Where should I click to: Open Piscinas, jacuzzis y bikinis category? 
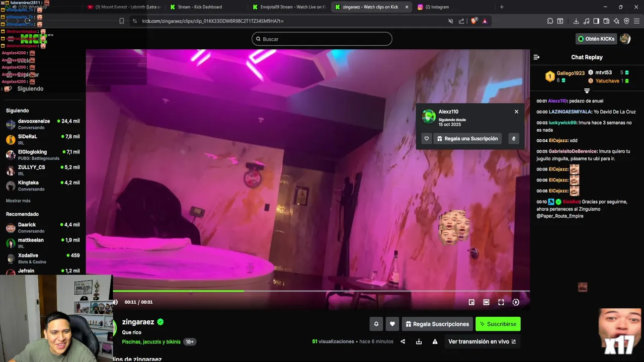tap(151, 342)
